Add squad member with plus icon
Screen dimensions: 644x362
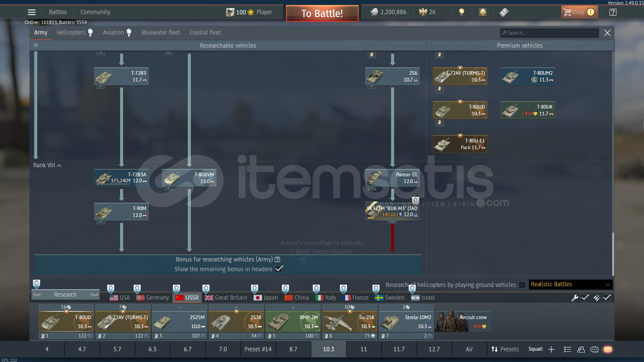pos(551,349)
